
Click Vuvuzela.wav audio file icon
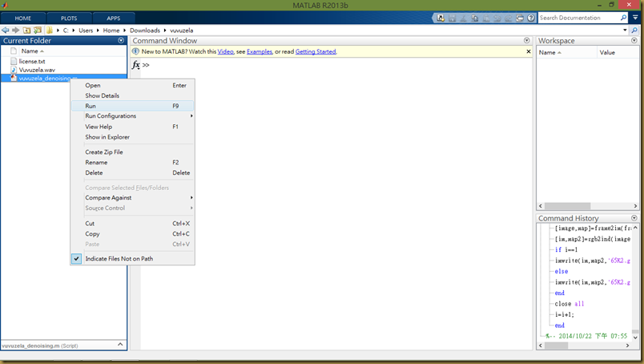click(14, 70)
